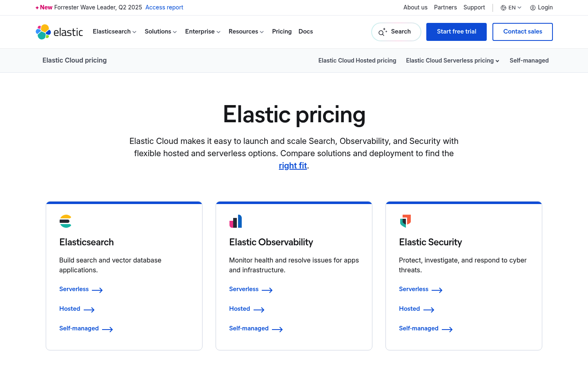The width and height of the screenshot is (588, 368).
Task: Click into the Search field
Action: [396, 32]
